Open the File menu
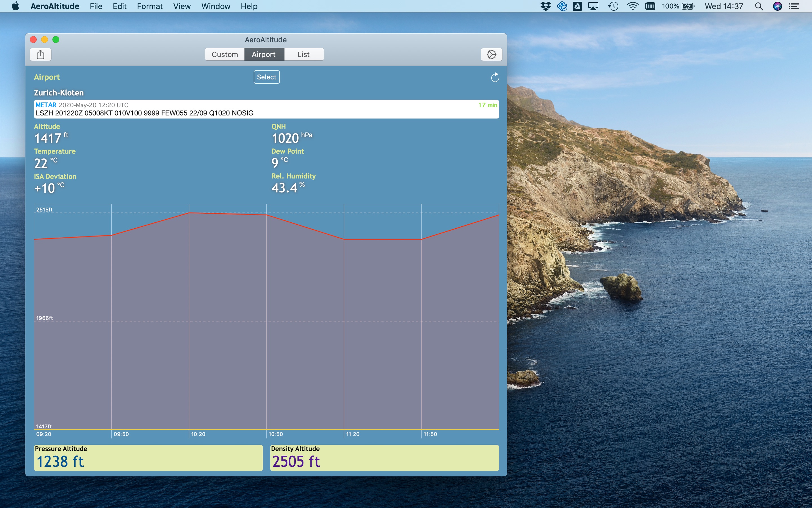 coord(96,6)
